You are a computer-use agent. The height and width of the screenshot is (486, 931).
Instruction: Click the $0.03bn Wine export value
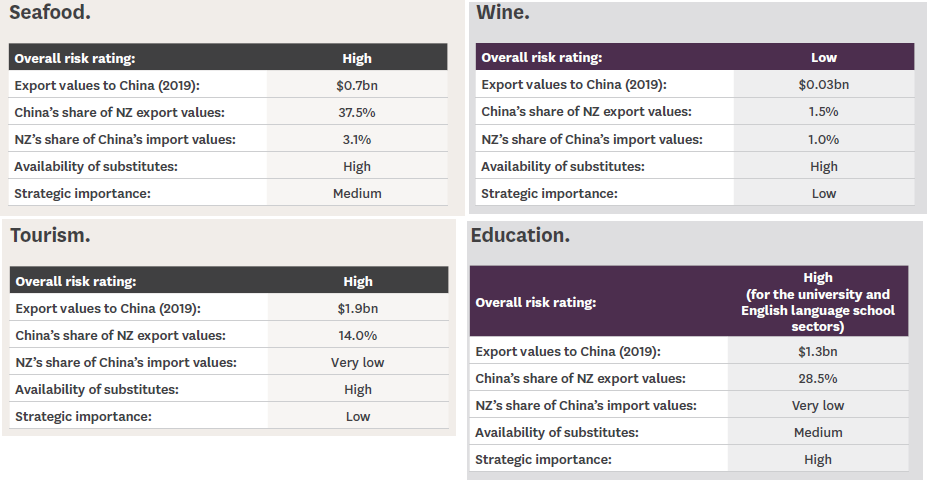click(x=824, y=85)
